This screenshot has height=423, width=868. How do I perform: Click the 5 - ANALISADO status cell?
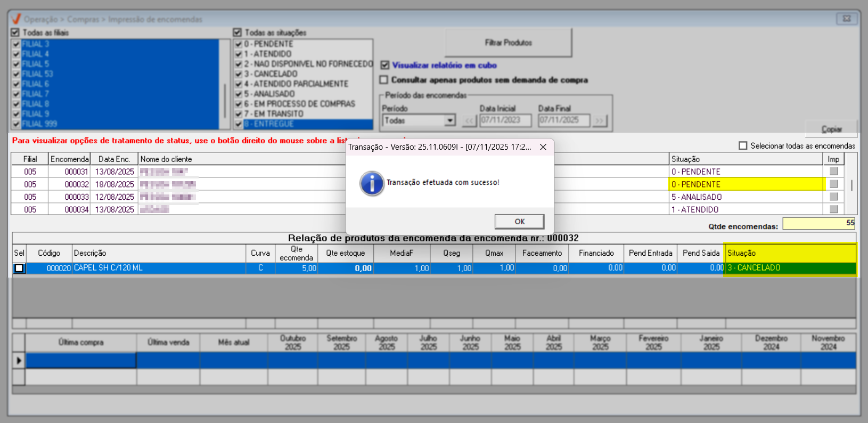pyautogui.click(x=746, y=197)
